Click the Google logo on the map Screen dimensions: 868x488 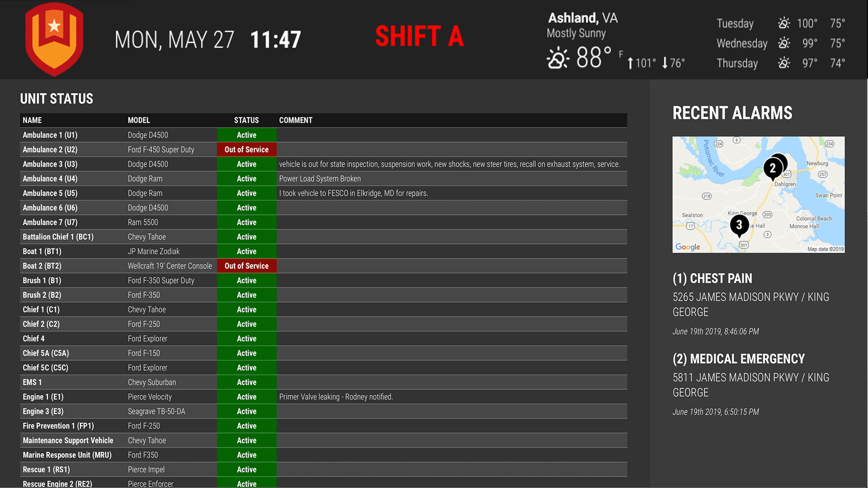pos(688,247)
